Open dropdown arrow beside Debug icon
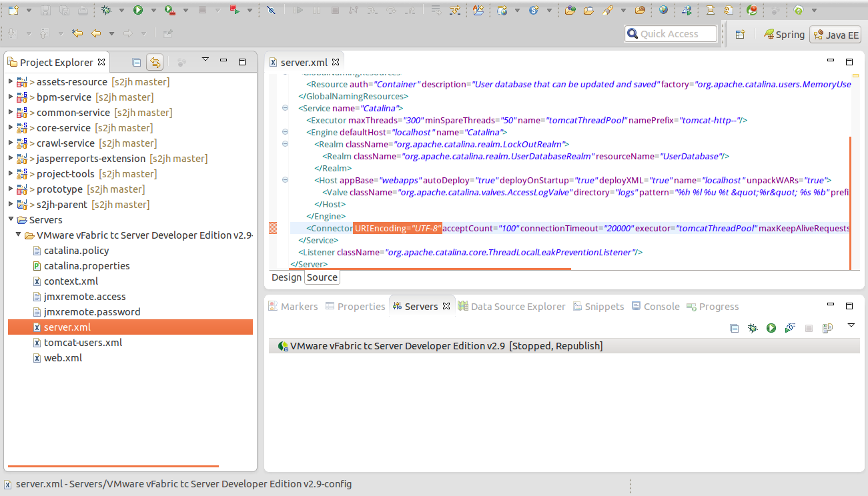This screenshot has width=868, height=496. [x=121, y=11]
